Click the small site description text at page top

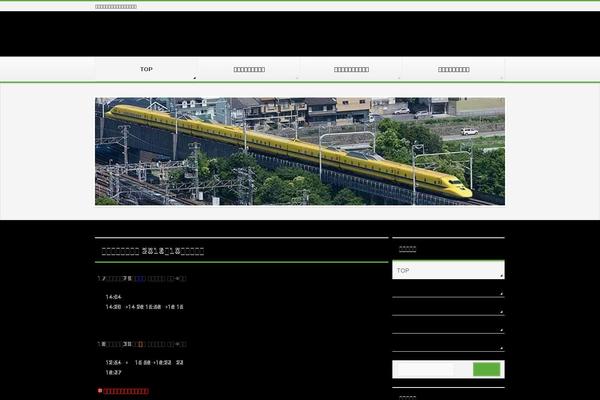[x=116, y=7]
